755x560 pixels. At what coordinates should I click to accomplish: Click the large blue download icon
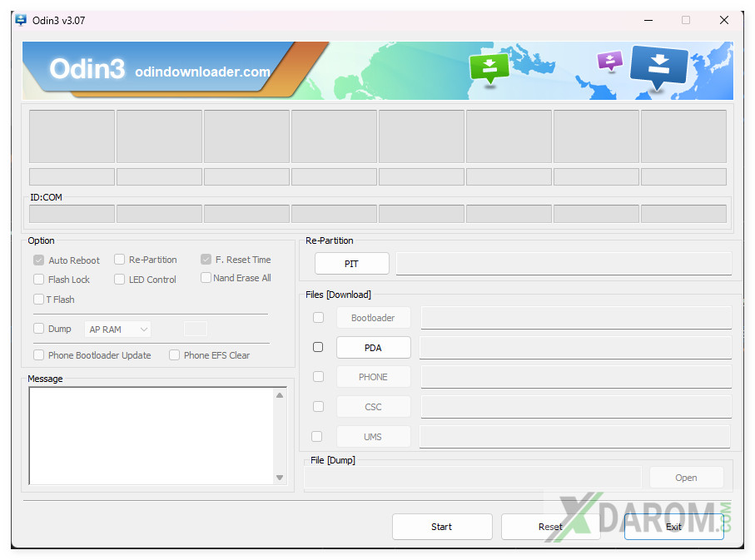pyautogui.click(x=658, y=67)
